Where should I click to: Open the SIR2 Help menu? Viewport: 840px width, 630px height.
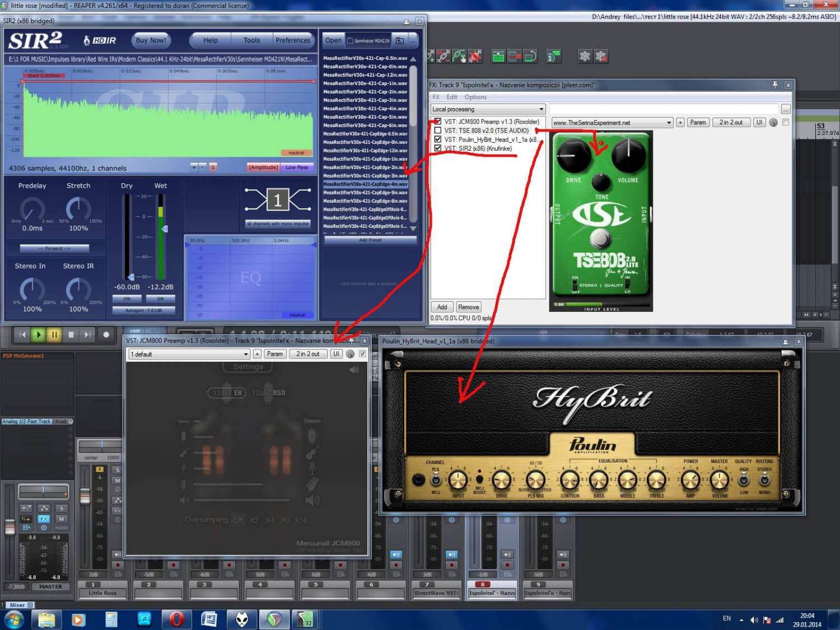point(211,40)
